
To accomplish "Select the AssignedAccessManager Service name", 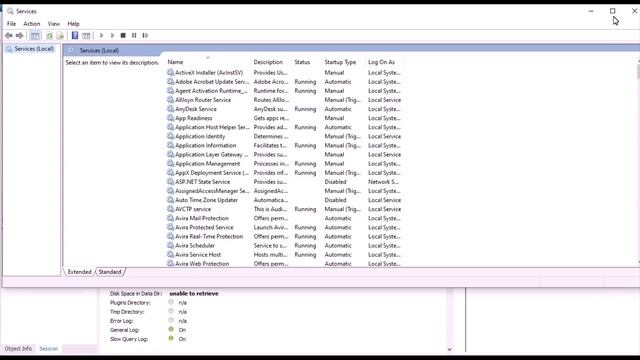I will tap(212, 191).
